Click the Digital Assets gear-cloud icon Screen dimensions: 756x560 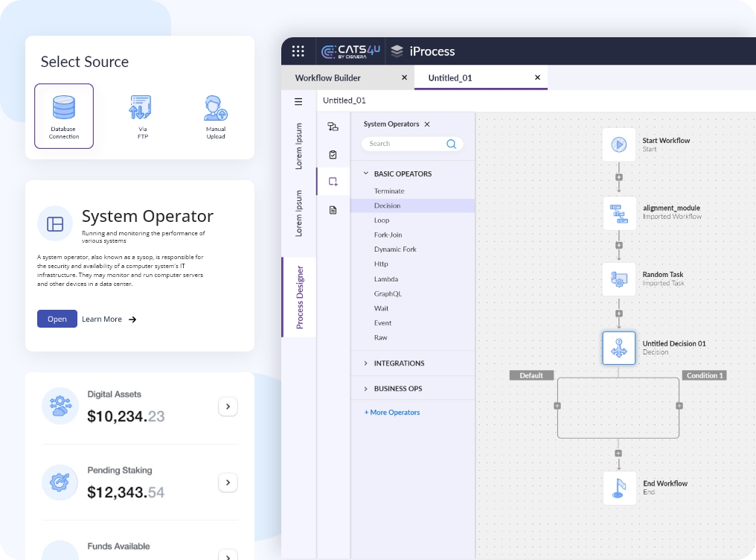point(60,406)
